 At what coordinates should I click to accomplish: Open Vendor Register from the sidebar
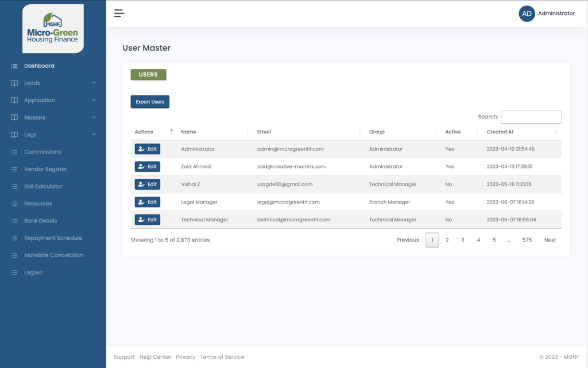(x=45, y=169)
